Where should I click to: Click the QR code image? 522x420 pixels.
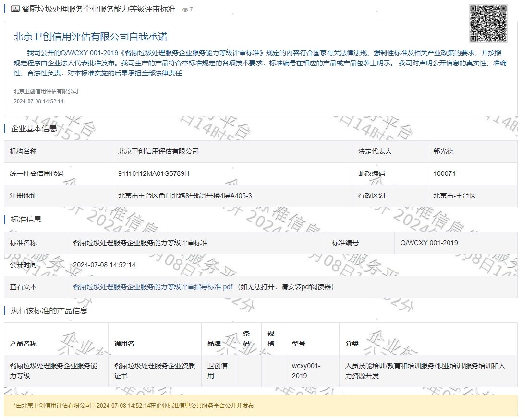pos(488,24)
